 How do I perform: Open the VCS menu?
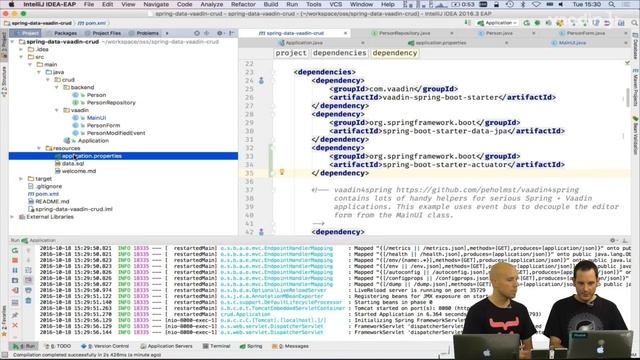336,4
